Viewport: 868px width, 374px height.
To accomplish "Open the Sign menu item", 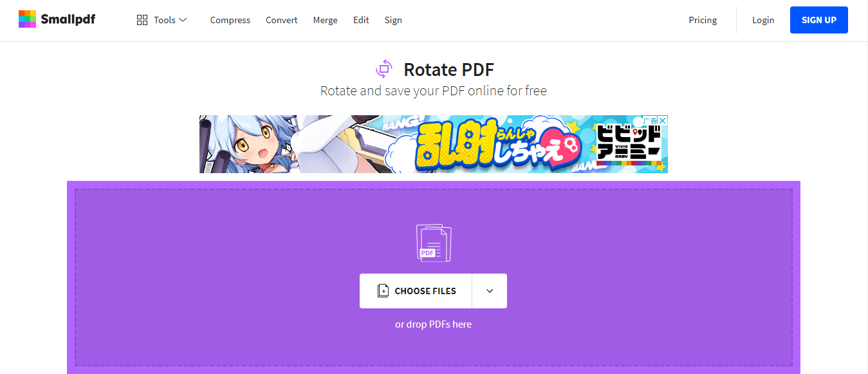I will coord(393,20).
